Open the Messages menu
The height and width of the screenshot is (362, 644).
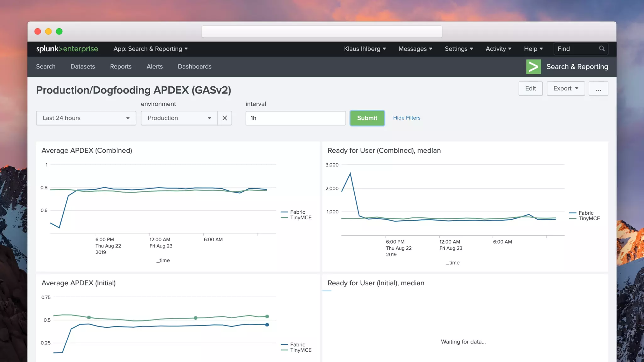pyautogui.click(x=415, y=49)
